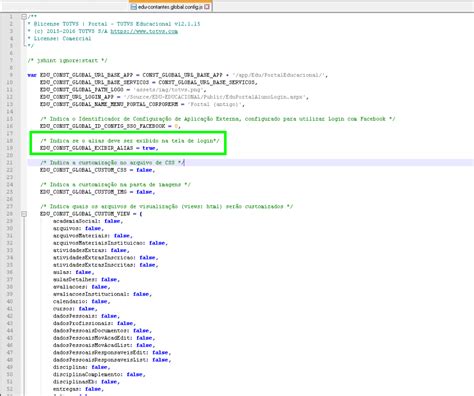
Task: Click the 'Indica a customização no arquivo de CSS' comment
Action: click(112, 163)
